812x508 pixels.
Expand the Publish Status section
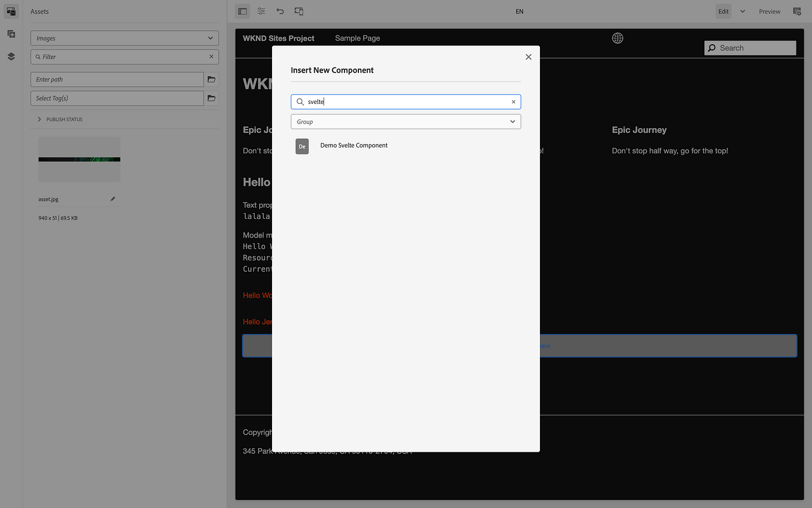[60, 119]
